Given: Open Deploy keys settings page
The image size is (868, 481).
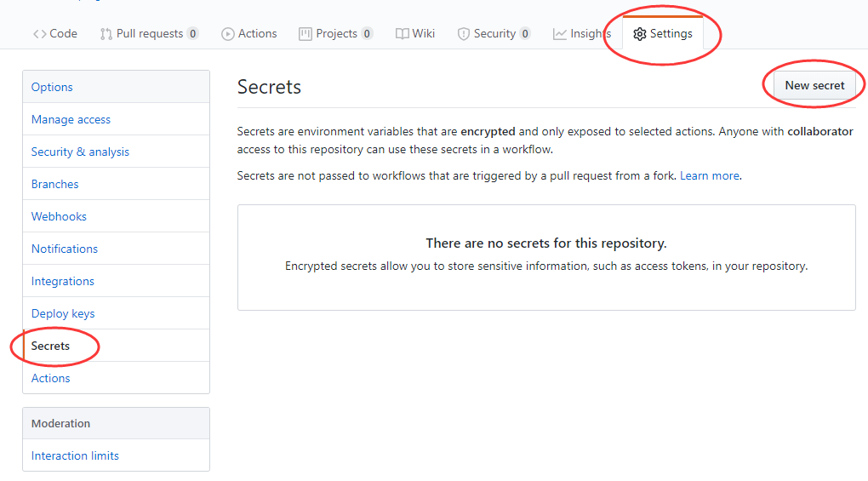Looking at the screenshot, I should pos(63,313).
